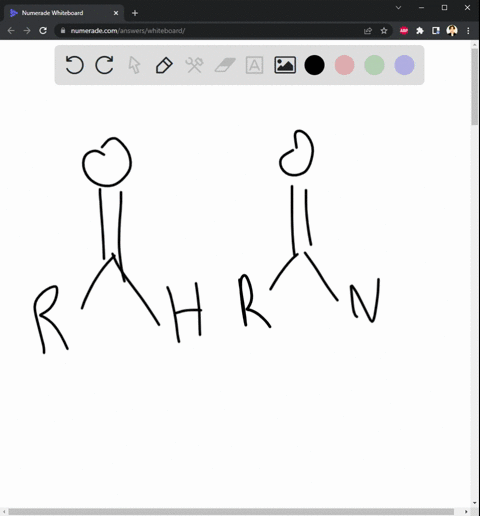Activate the text box tool

point(254,65)
